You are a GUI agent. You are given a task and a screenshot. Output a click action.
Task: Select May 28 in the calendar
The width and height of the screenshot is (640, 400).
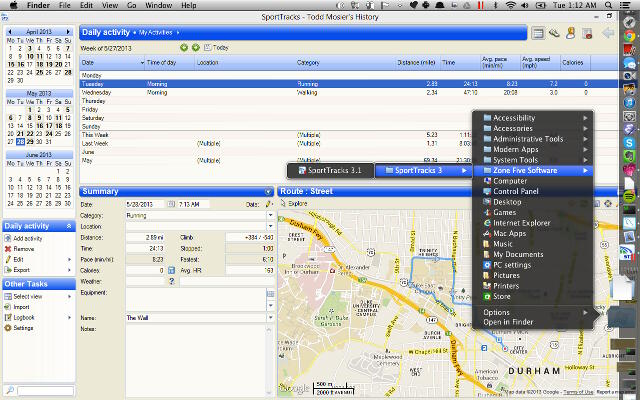[20, 142]
